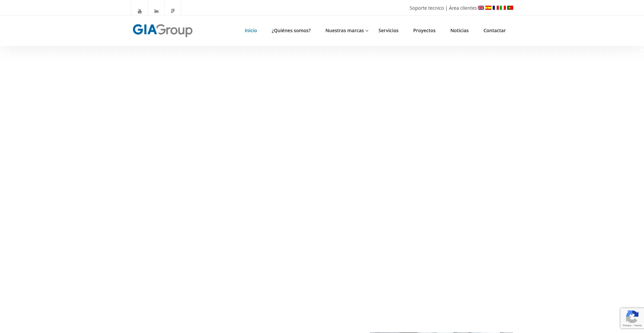Screen dimensions: 644x333
Task: Select the Spanish flag language option
Action: (x=488, y=8)
